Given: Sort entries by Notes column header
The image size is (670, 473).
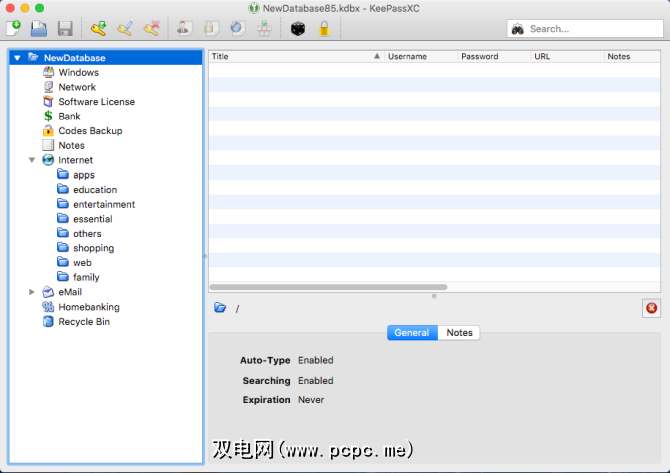Looking at the screenshot, I should tap(632, 56).
